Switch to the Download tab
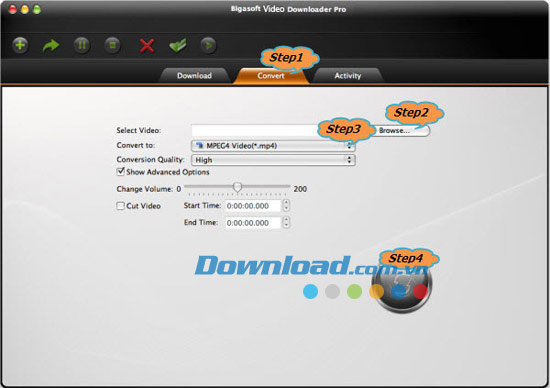The image size is (550, 388). (x=194, y=76)
